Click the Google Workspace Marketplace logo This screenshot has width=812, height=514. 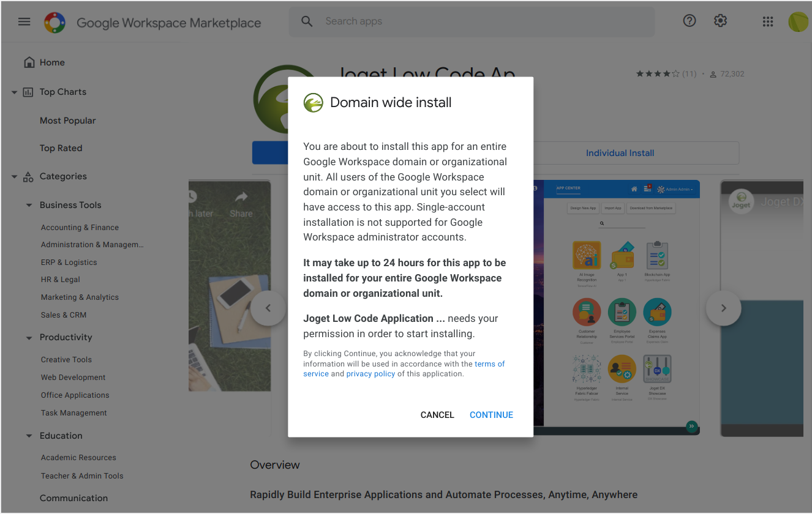pyautogui.click(x=55, y=23)
